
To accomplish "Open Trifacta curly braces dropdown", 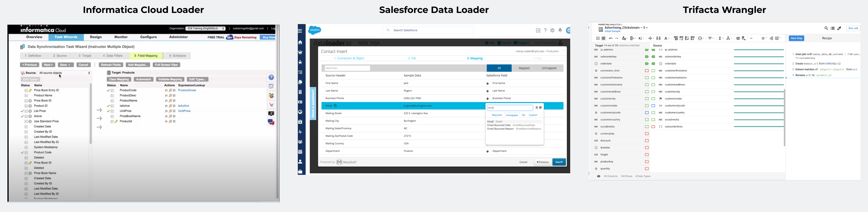I will 701,38.
